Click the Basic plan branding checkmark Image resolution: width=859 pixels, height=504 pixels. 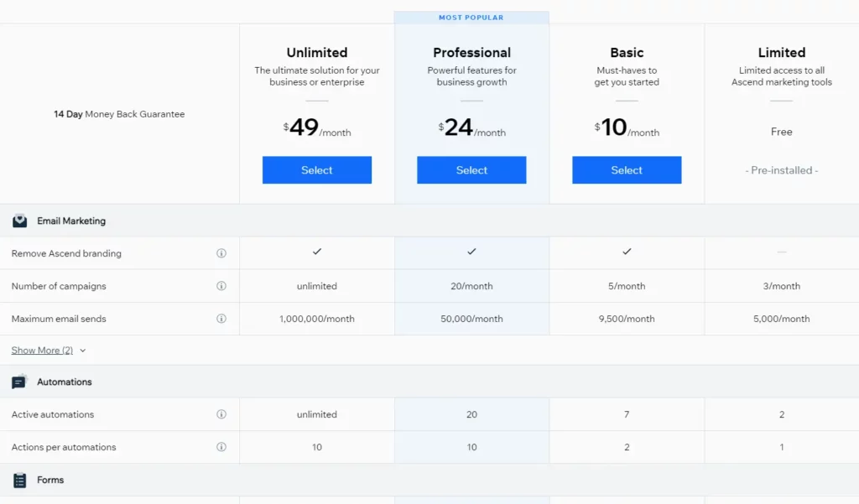pyautogui.click(x=627, y=252)
